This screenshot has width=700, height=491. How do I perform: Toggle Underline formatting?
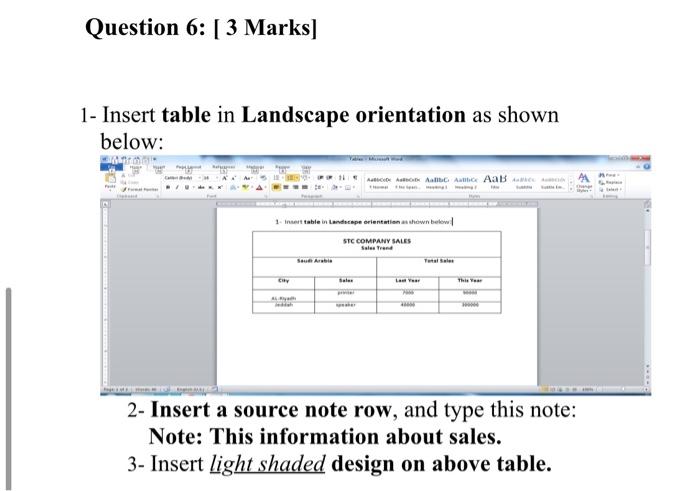(x=187, y=187)
